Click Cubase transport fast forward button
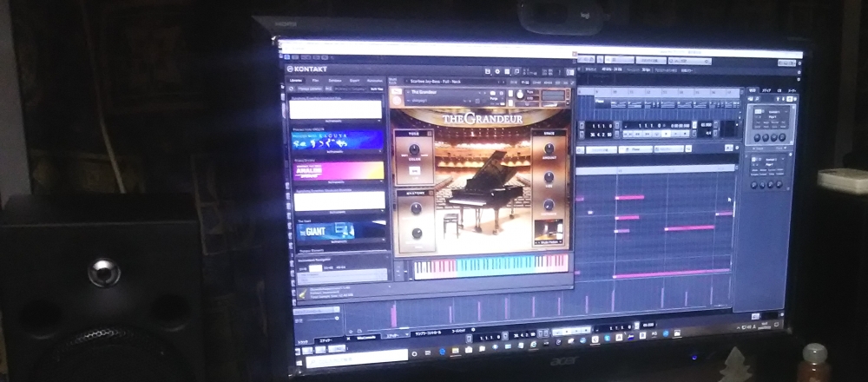Image resolution: width=868 pixels, height=382 pixels. 648,134
